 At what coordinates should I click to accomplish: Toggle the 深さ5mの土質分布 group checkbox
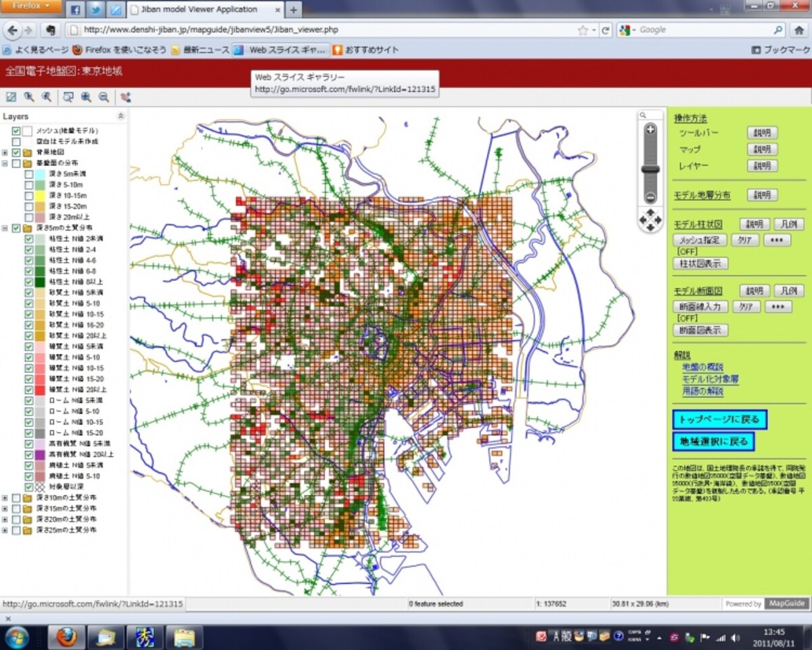[16, 228]
